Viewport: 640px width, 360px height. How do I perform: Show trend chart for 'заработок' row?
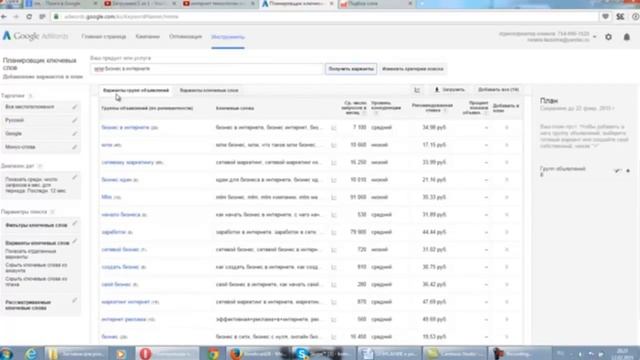click(333, 232)
